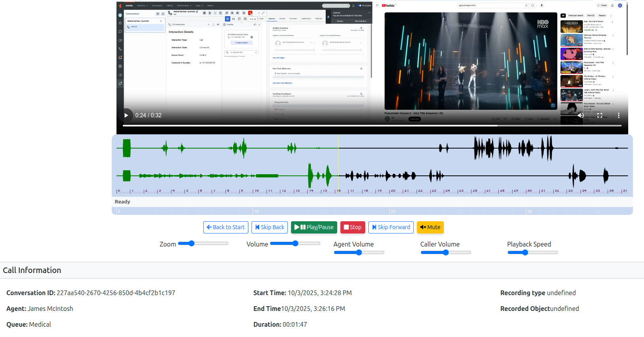Click the Skip Forward button
Image resolution: width=644 pixels, height=337 pixels.
coord(391,227)
